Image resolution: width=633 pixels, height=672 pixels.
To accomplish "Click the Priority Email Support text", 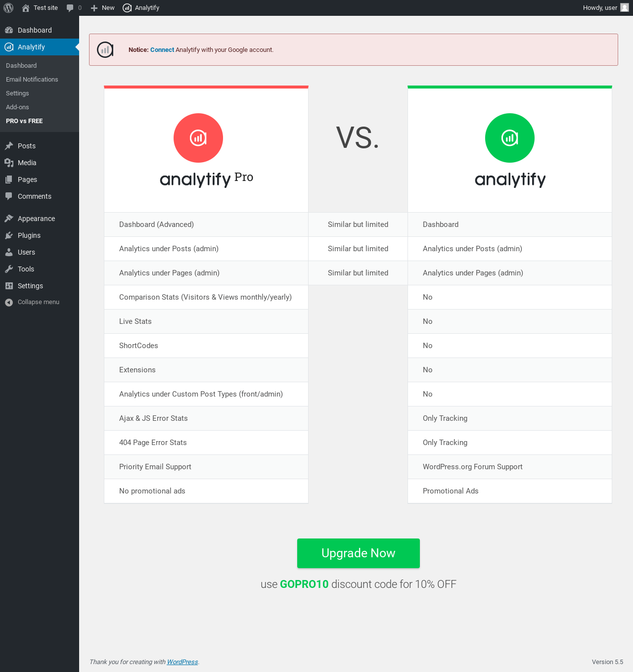I will pos(155,467).
